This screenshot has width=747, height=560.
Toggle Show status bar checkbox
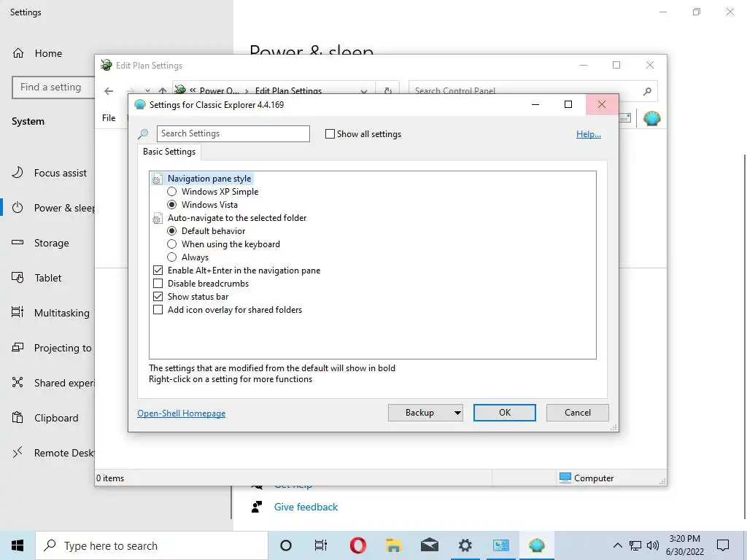[x=158, y=297]
